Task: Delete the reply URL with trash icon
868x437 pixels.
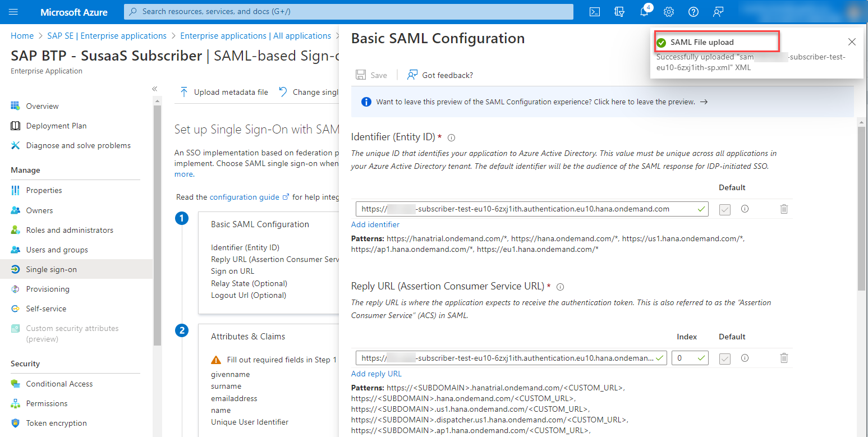Action: tap(784, 358)
